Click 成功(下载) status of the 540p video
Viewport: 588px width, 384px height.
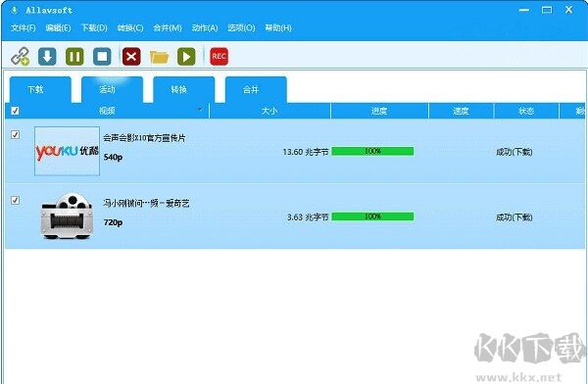(x=514, y=152)
